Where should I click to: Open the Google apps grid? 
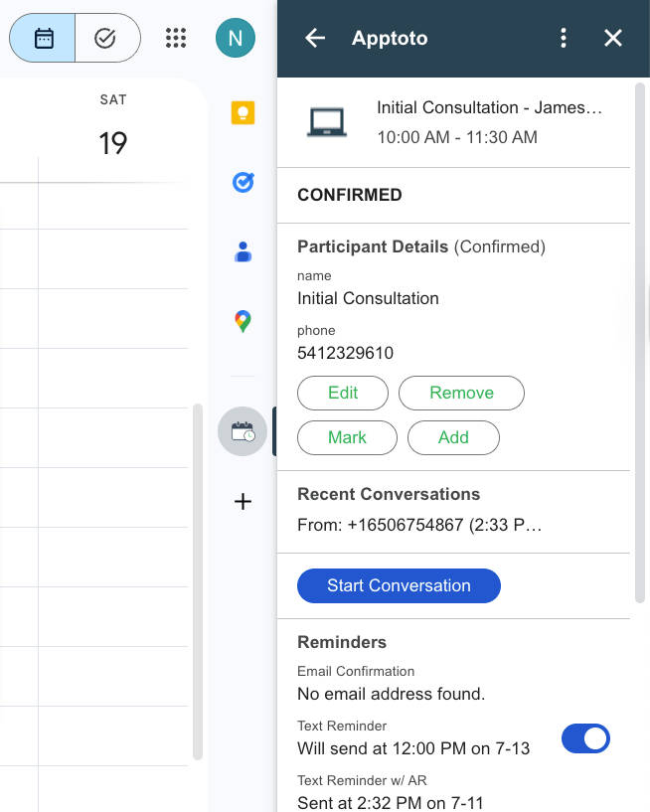(x=176, y=38)
